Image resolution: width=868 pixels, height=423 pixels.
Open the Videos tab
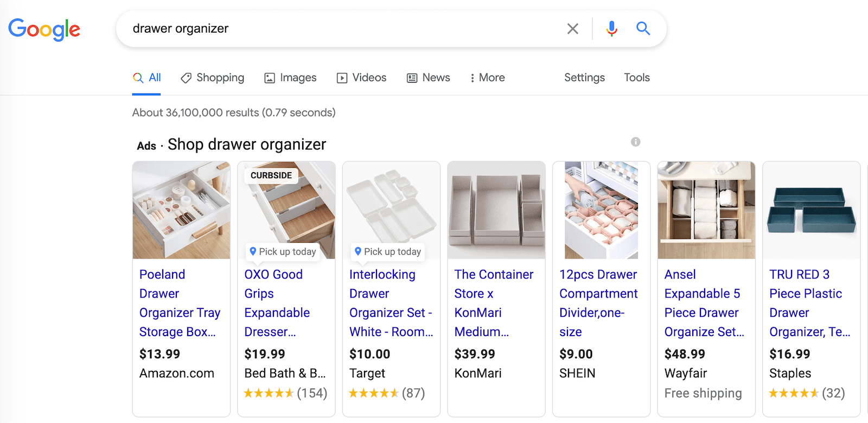tap(361, 78)
